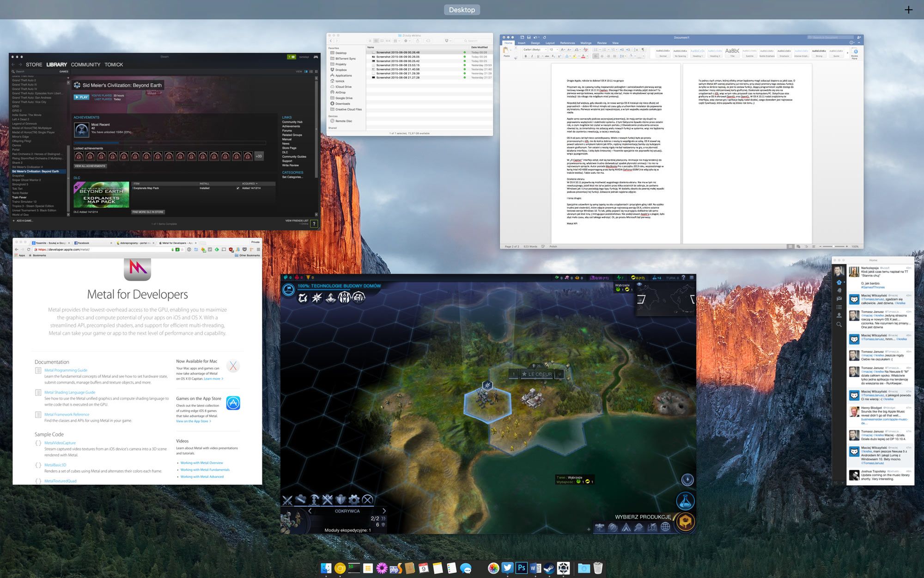
Task: Toggle Installed checkbox for Exoplanets Map Pack
Action: [238, 188]
